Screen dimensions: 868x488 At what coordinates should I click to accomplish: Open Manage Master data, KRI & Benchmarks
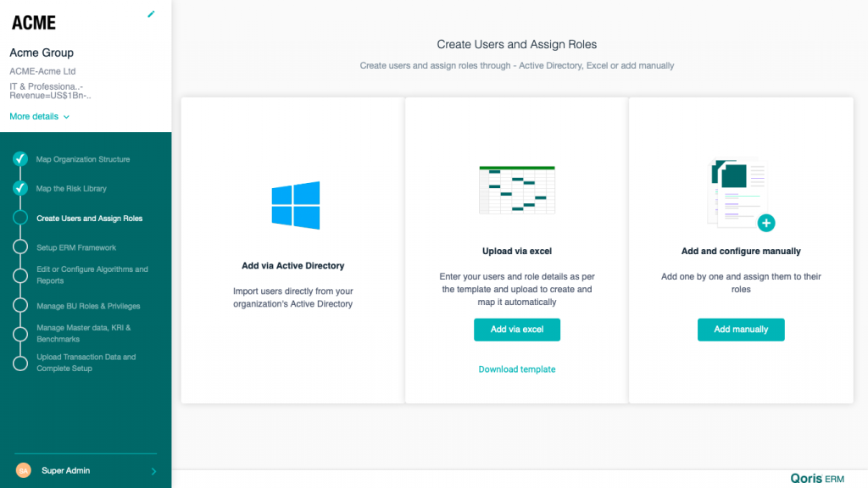tap(84, 333)
